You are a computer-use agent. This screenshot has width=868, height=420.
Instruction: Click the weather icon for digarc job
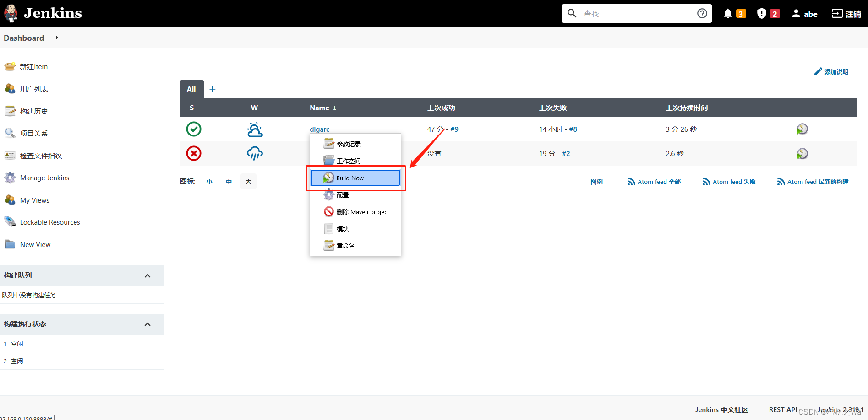pos(255,129)
